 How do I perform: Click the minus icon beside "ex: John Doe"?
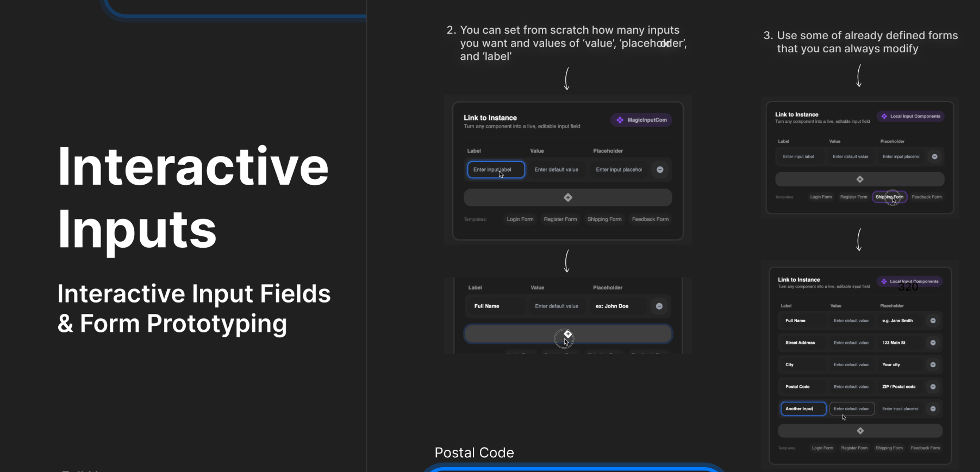pyautogui.click(x=659, y=306)
